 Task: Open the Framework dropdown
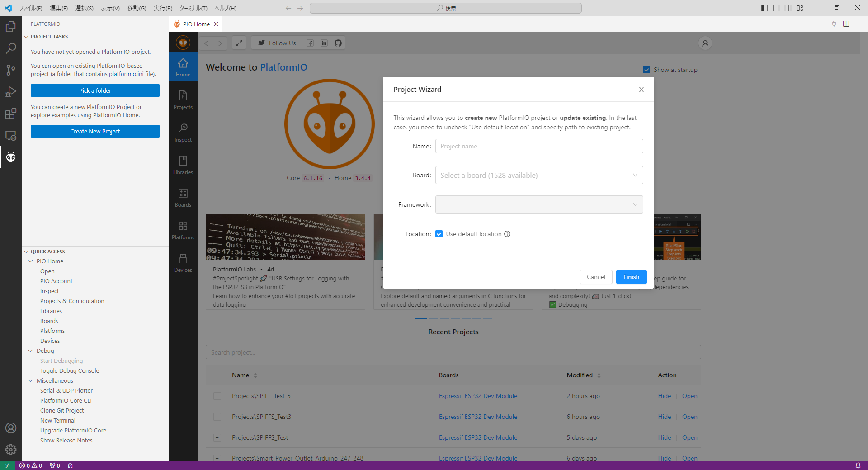point(539,204)
